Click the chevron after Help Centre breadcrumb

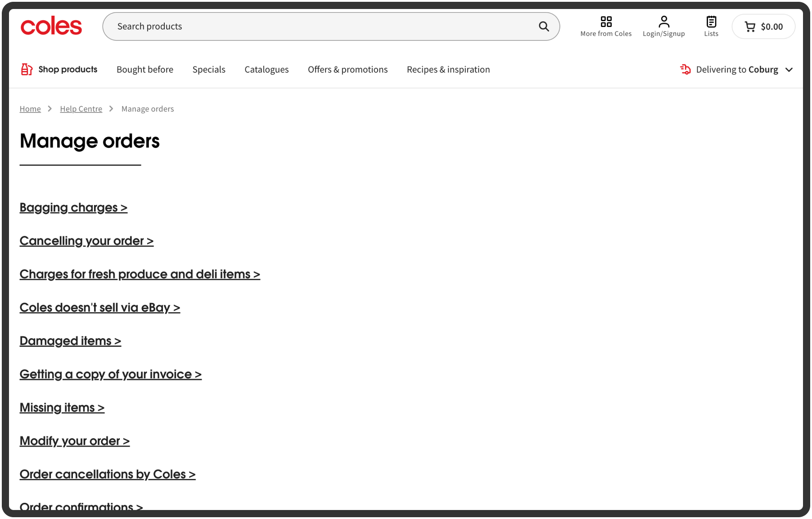111,109
